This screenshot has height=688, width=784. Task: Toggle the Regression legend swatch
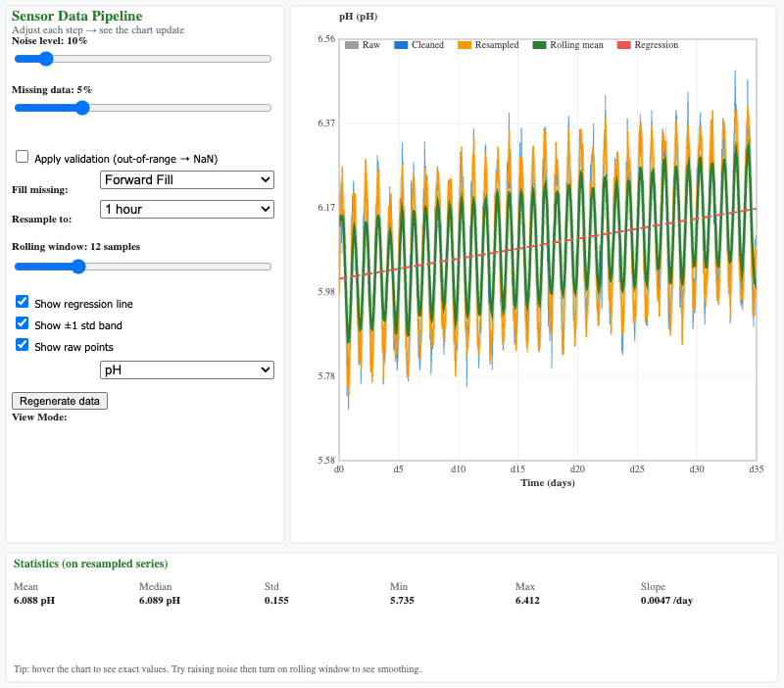pos(624,45)
